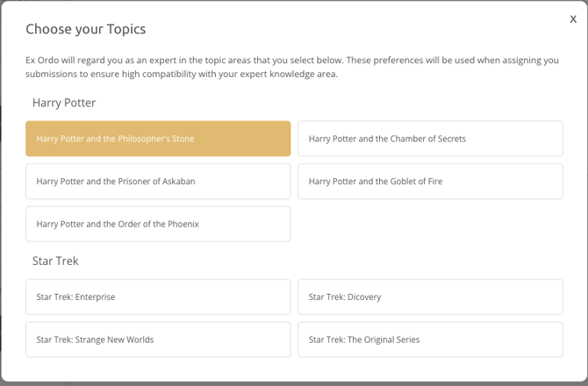This screenshot has height=386, width=588.
Task: Click the Harry Potter section heading
Action: click(64, 103)
